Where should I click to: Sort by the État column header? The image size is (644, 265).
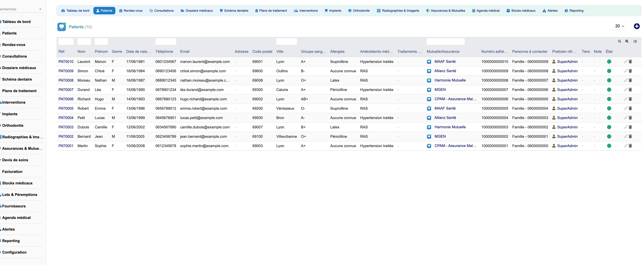point(609,52)
